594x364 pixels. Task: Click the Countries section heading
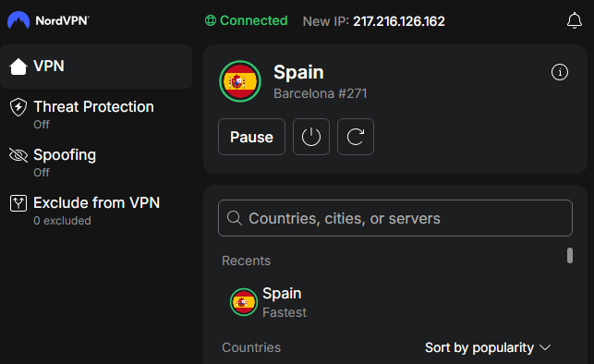[251, 347]
